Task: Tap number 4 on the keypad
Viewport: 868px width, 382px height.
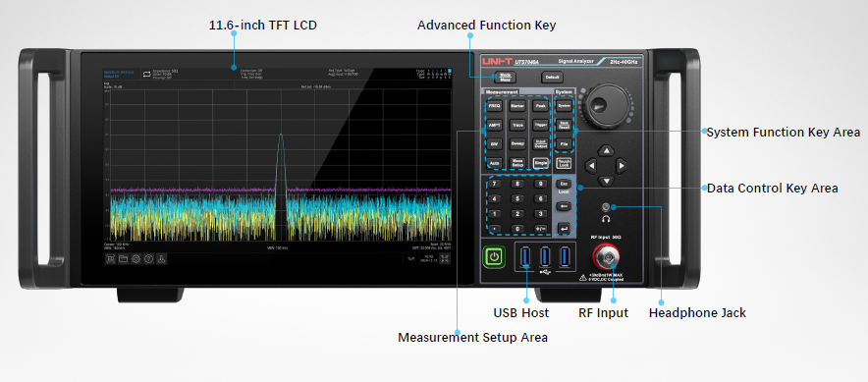Action: point(494,198)
